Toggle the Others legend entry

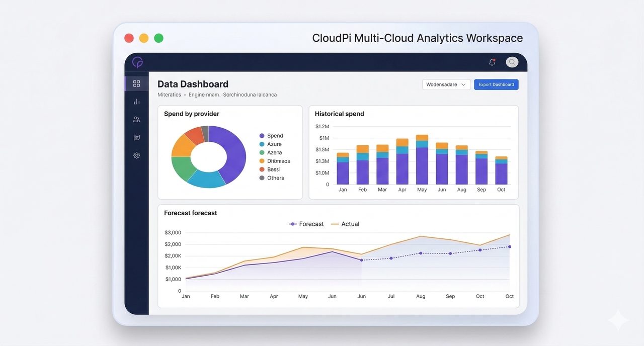[272, 178]
